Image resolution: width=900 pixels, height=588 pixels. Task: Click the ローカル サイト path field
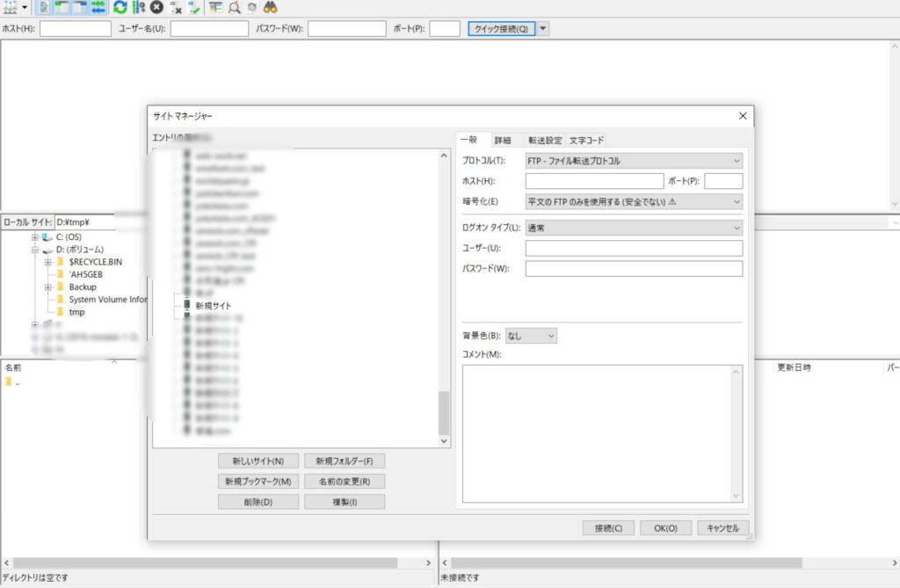pos(101,222)
